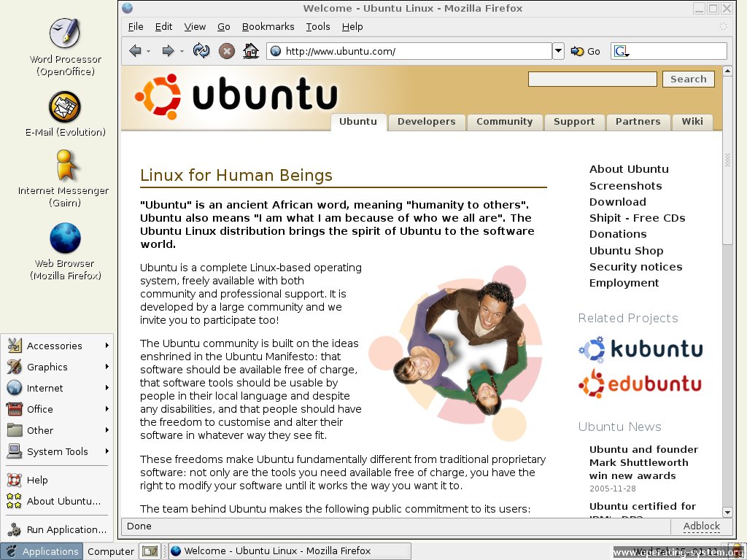747x560 pixels.
Task: Expand the Office submenu
Action: [58, 409]
